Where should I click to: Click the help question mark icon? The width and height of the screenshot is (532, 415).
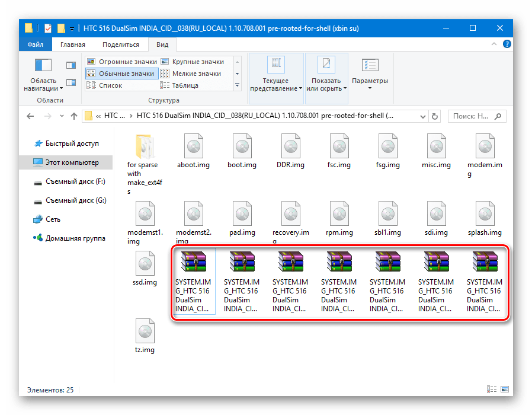(x=507, y=44)
